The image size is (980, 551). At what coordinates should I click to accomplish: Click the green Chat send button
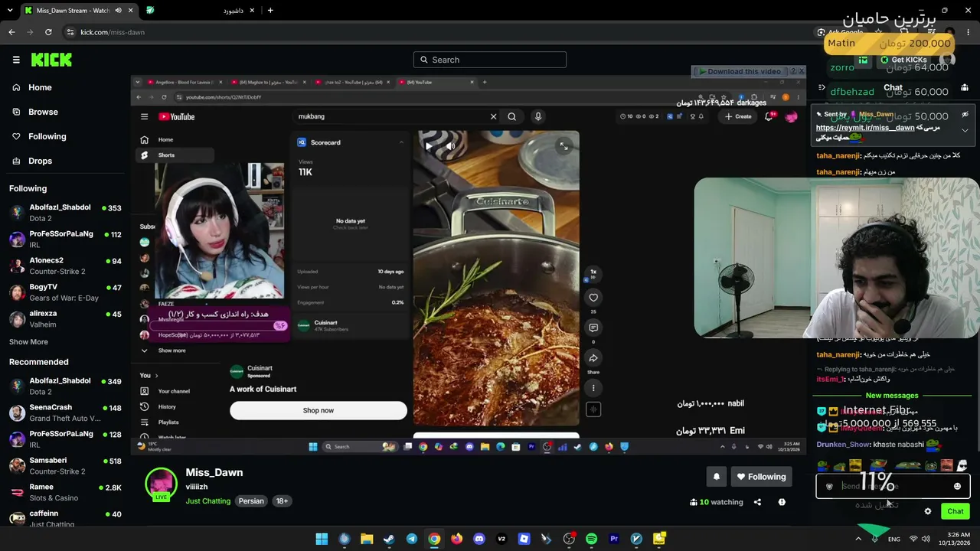coord(955,511)
